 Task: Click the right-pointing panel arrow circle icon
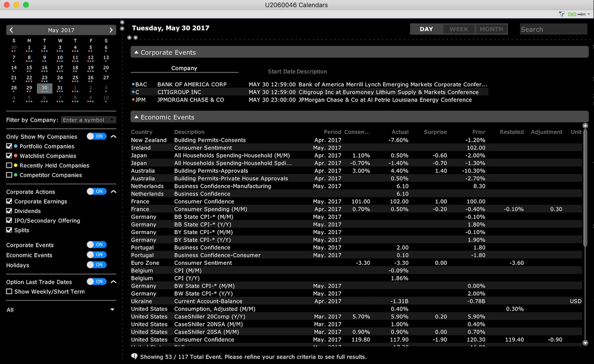pos(122,29)
